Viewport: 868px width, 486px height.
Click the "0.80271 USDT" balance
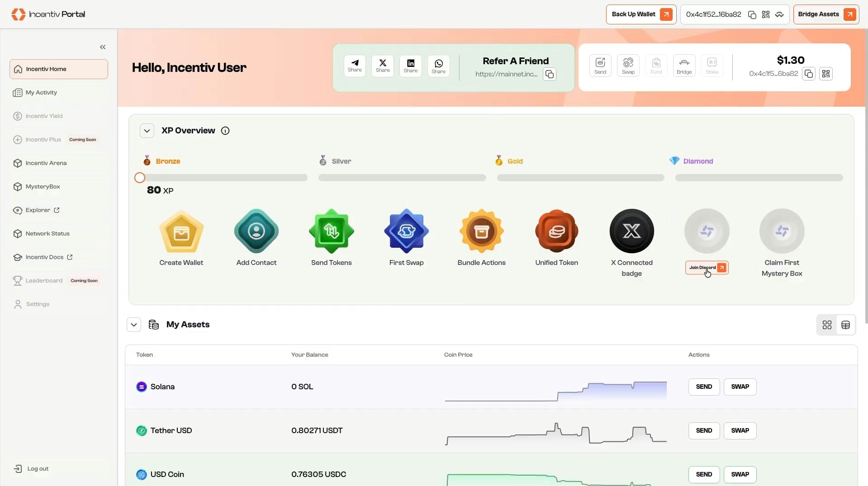click(x=317, y=431)
